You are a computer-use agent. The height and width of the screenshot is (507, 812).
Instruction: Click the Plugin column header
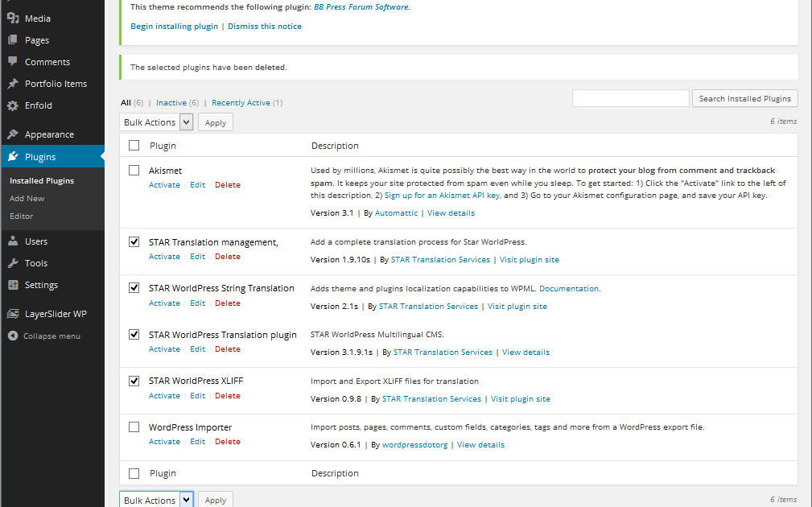(x=163, y=146)
